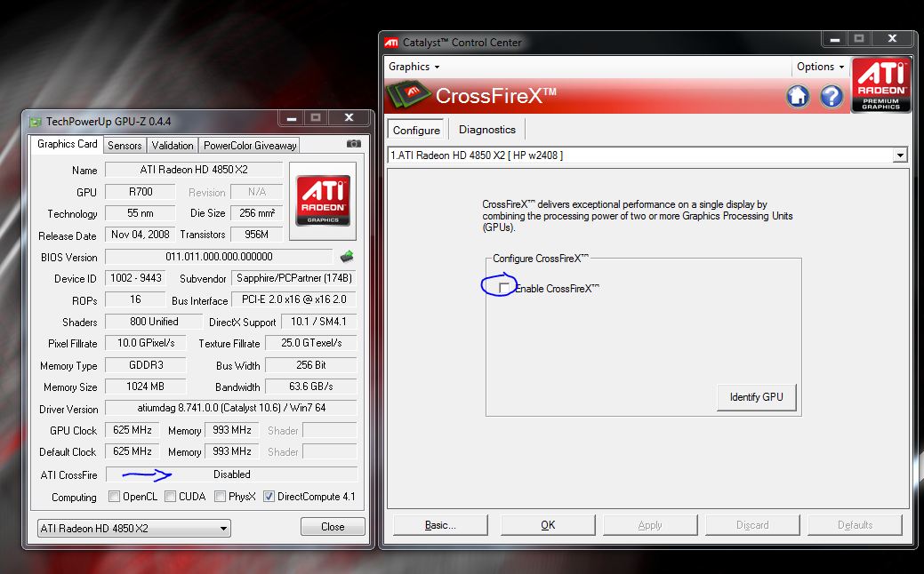Select the Configure tab
Viewport: 924px width, 574px height.
tap(416, 130)
